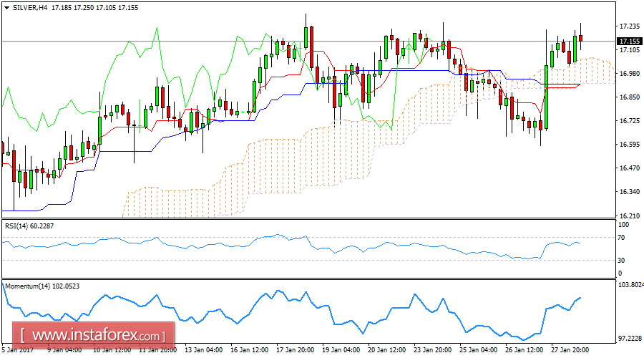Click the Momentum 97.2228 scale value

point(630,338)
